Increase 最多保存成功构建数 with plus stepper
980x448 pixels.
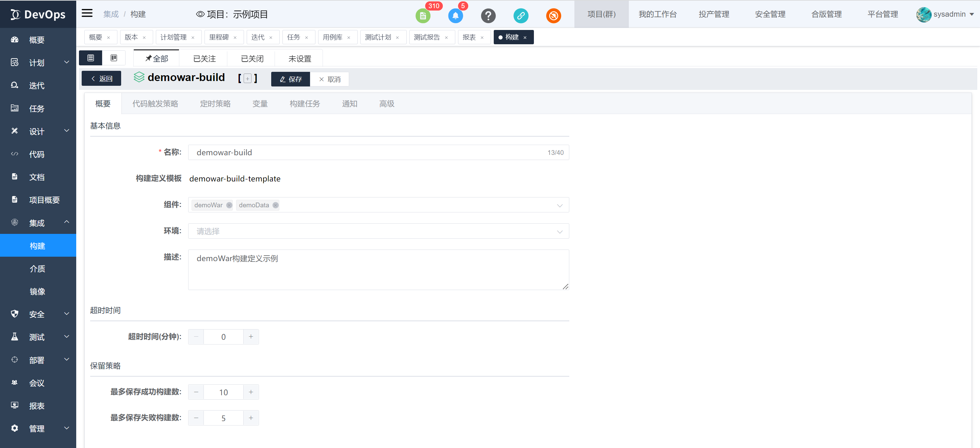tap(251, 392)
